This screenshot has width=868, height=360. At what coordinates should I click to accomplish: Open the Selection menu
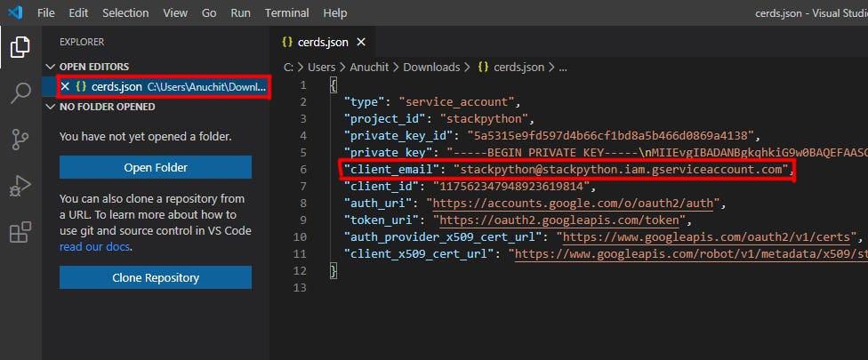125,12
